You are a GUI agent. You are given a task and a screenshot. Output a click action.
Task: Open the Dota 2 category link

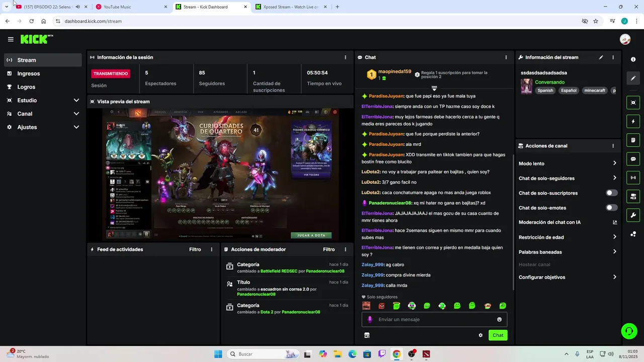click(267, 312)
